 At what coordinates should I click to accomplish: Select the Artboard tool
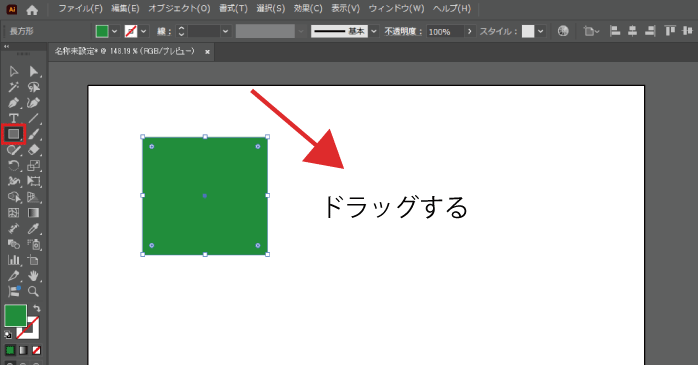(33, 260)
